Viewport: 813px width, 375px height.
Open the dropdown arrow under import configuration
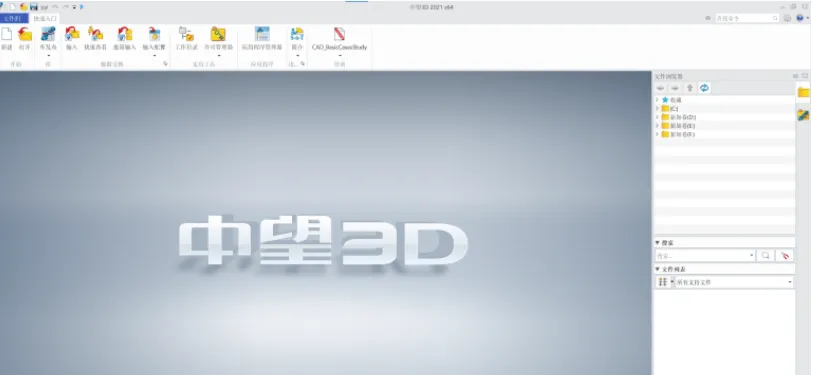154,55
